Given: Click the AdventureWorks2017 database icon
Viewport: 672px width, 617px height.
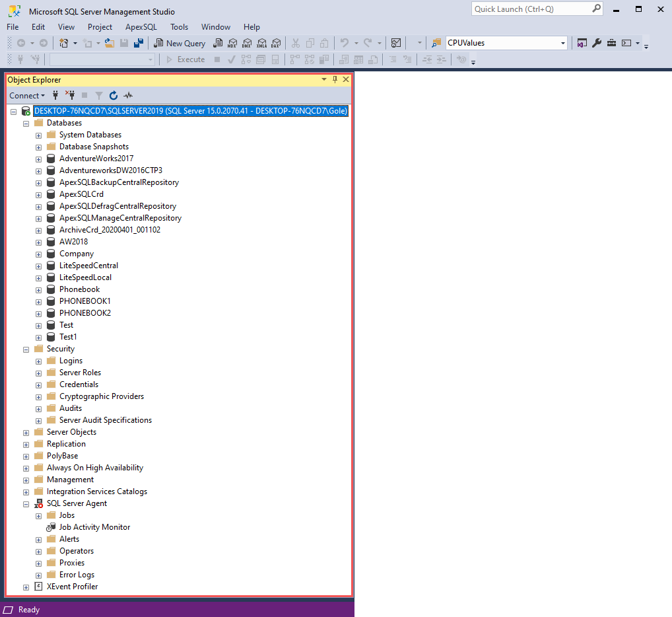Looking at the screenshot, I should coord(51,159).
